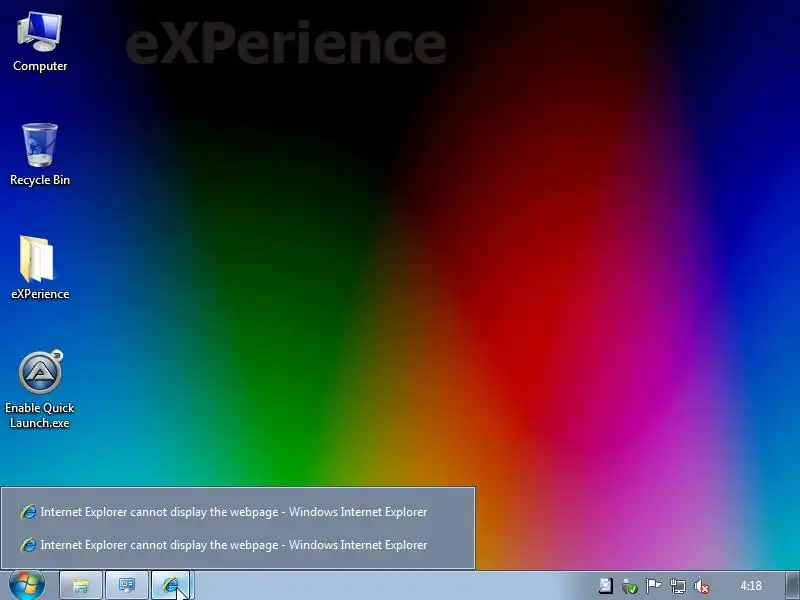Click the first tray icon left of USB icon

coord(606,586)
